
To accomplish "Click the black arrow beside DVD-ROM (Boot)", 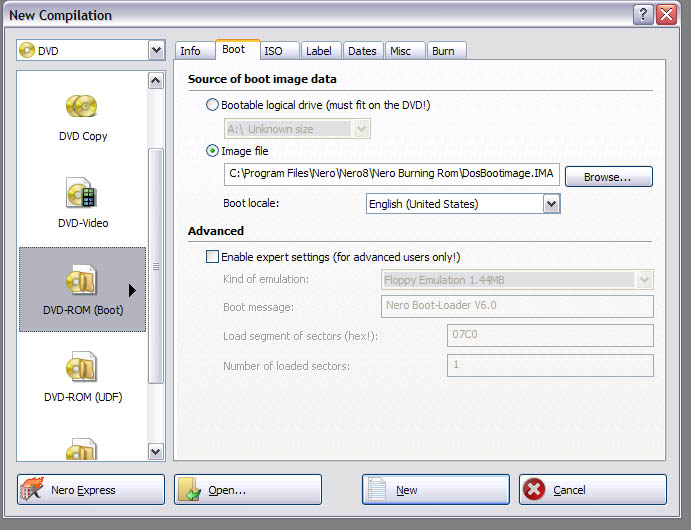I will pos(132,290).
